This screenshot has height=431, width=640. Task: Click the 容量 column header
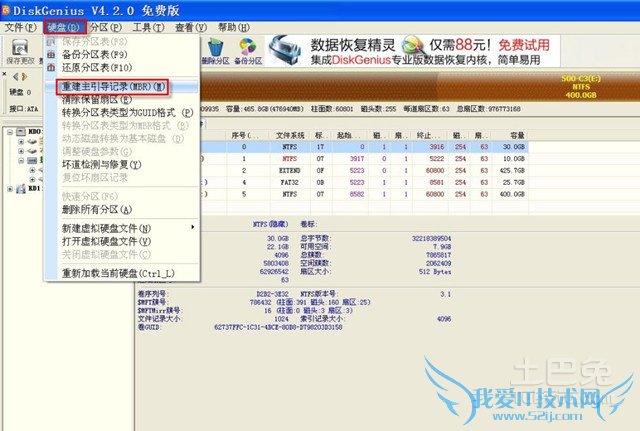coord(510,135)
